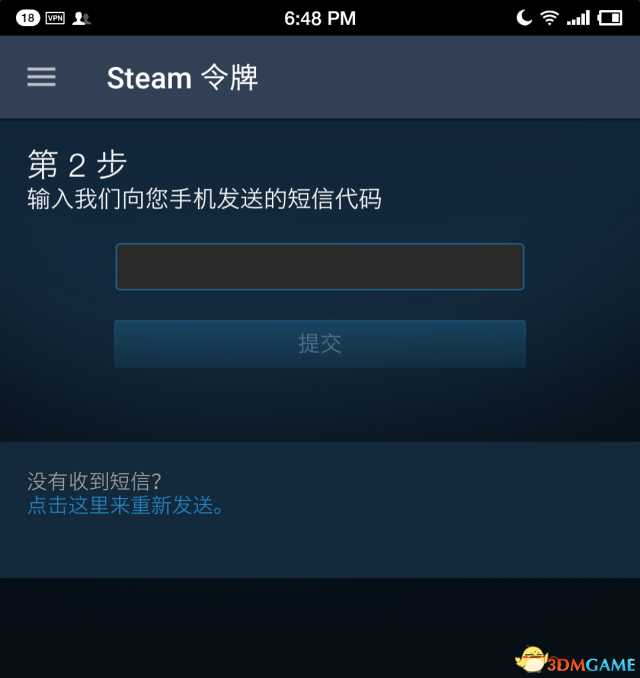Tap the do-not-disturb moon icon
Screen dimensions: 640x678
[x=524, y=18]
